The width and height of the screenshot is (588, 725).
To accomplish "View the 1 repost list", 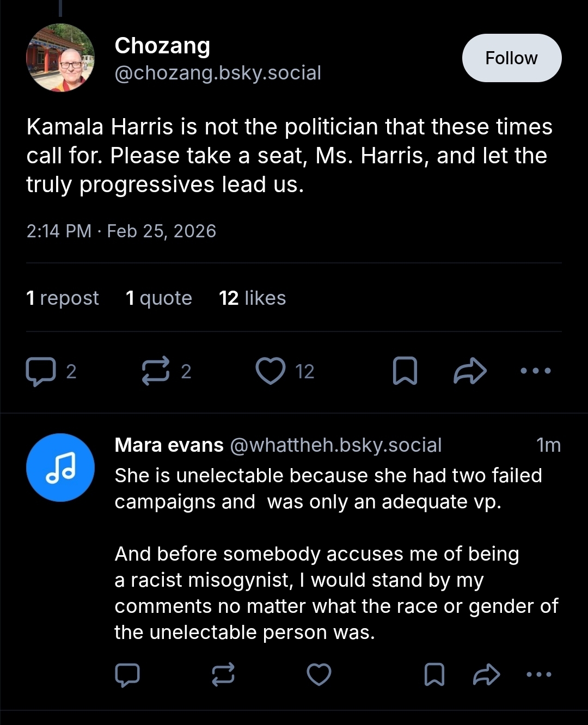I will pyautogui.click(x=63, y=298).
